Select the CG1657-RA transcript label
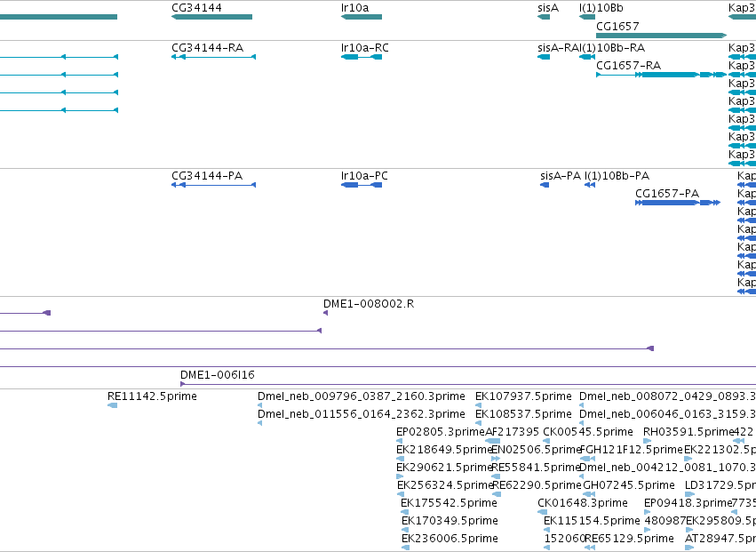This screenshot has height=552, width=756. (x=628, y=66)
